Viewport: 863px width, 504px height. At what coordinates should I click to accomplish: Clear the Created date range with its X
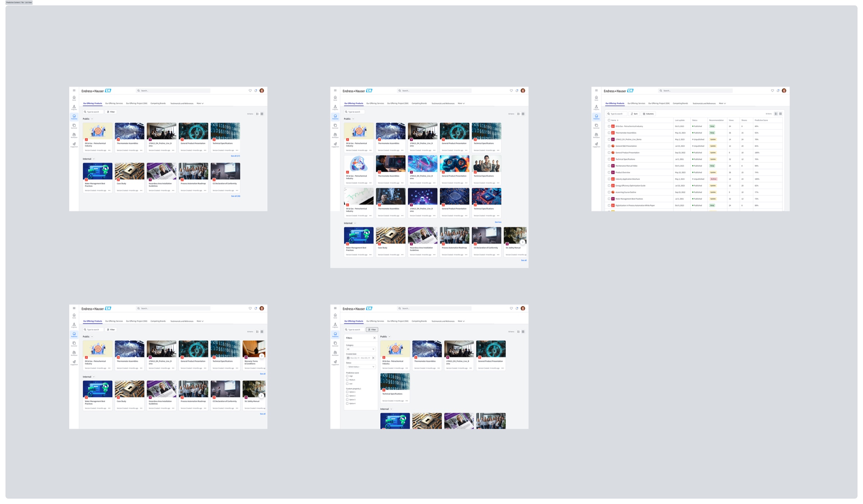pos(373,358)
